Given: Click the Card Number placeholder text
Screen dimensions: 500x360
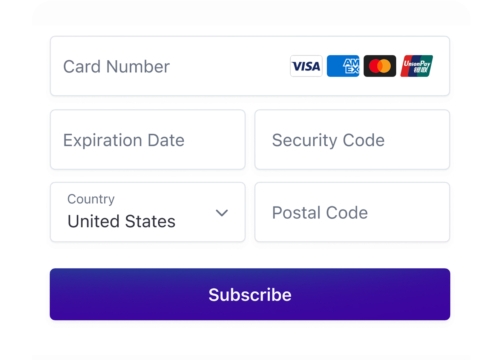Looking at the screenshot, I should tap(116, 66).
